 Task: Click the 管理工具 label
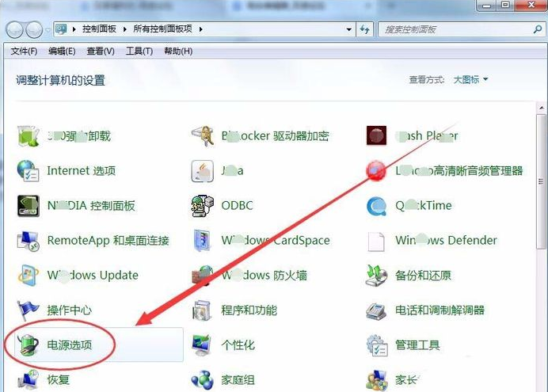pos(417,344)
